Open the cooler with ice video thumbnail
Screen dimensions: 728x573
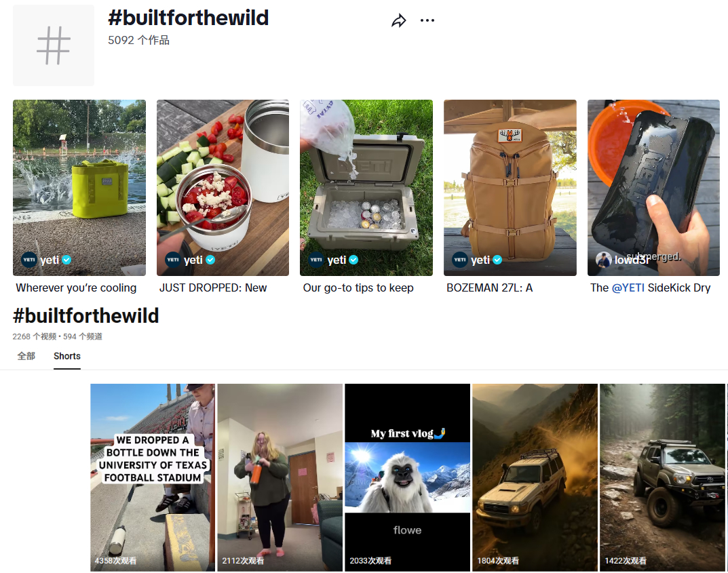(366, 187)
